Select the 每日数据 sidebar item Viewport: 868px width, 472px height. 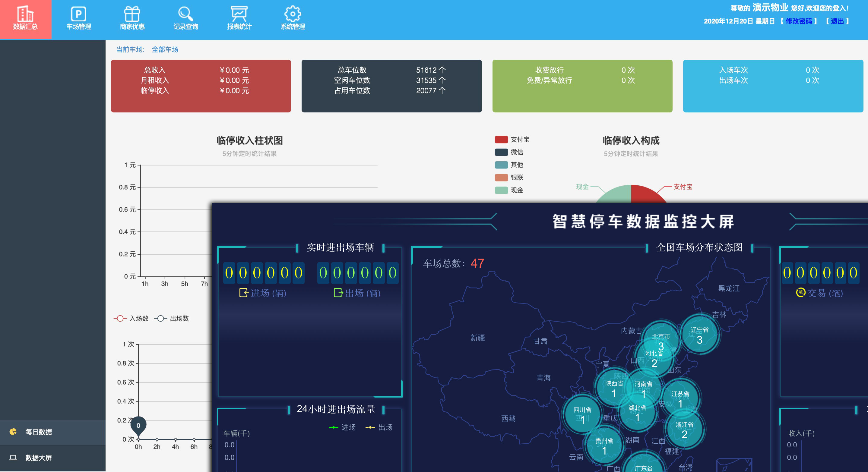pyautogui.click(x=52, y=432)
